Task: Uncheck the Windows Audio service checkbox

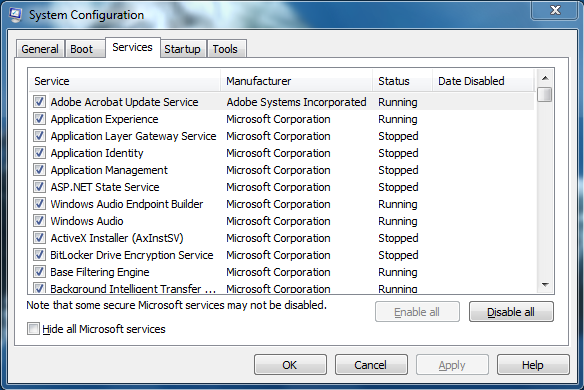Action: click(39, 221)
